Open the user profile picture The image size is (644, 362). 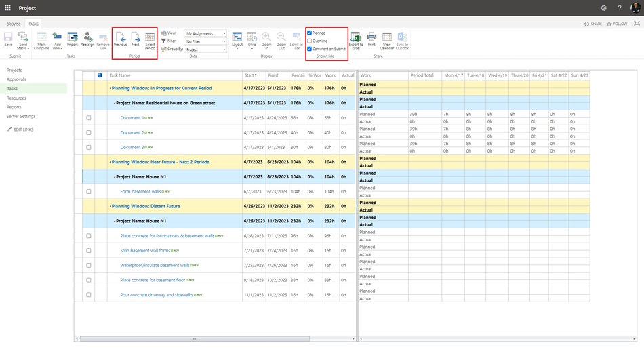(x=635, y=8)
